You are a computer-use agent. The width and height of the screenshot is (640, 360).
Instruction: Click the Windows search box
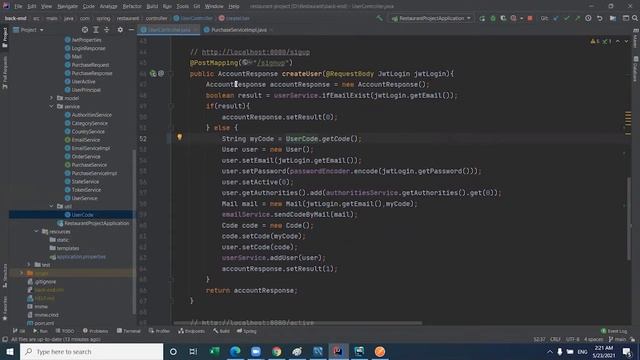91,351
